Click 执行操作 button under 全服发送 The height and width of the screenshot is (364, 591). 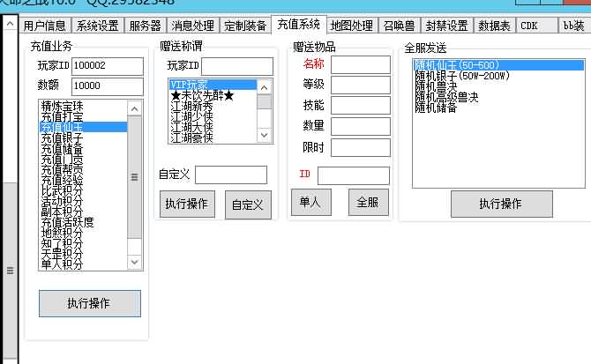(502, 204)
